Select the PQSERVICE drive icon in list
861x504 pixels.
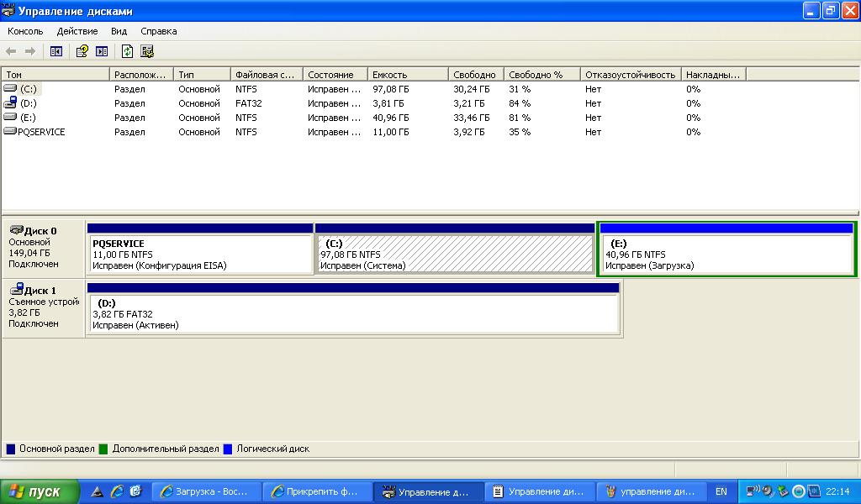pos(10,131)
